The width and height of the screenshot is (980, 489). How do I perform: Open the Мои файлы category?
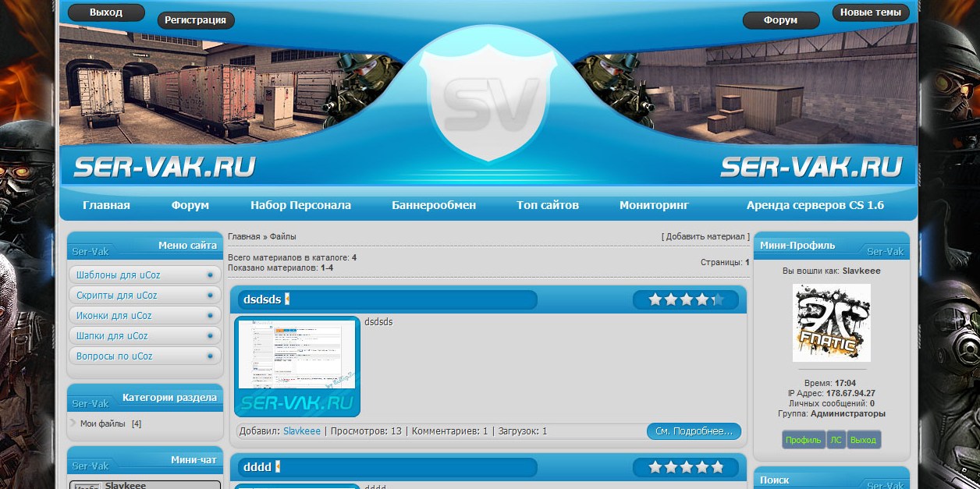[103, 423]
